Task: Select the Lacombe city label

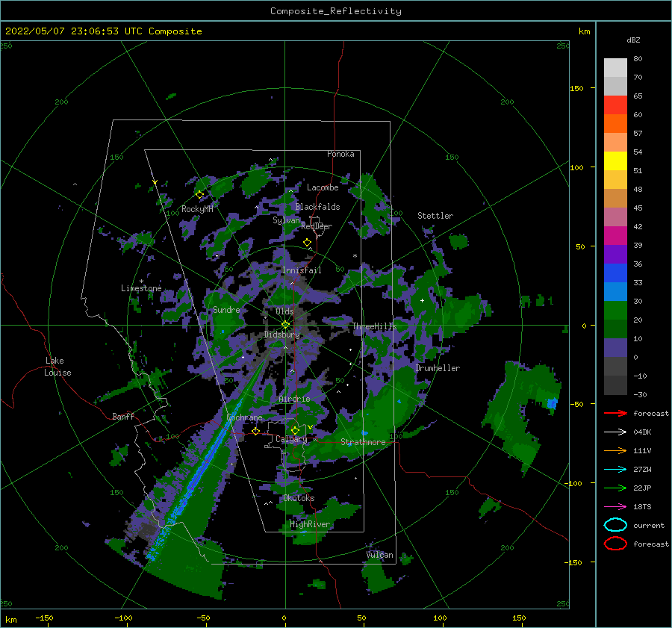Action: (323, 187)
